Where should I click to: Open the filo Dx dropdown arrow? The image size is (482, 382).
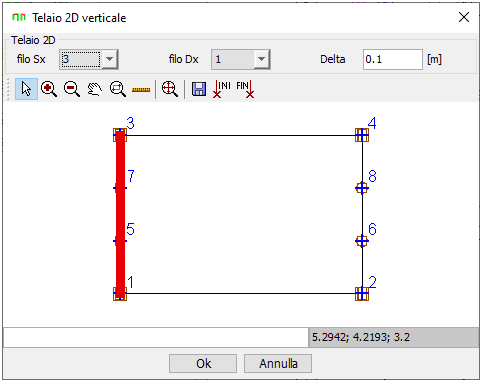point(262,59)
